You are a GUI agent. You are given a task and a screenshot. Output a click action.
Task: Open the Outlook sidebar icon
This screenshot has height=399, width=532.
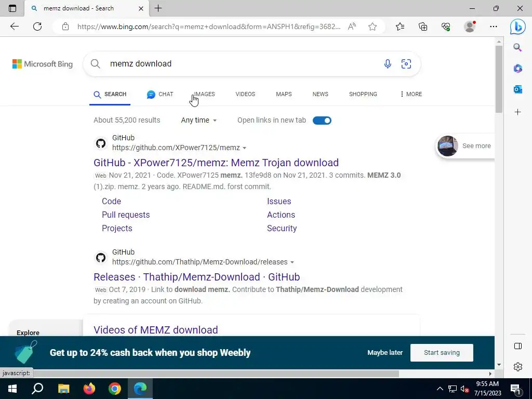click(518, 89)
